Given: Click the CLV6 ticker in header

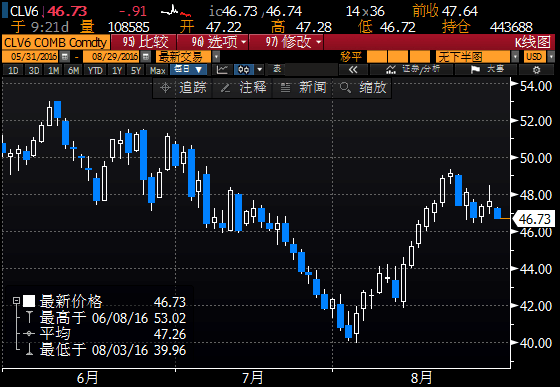Looking at the screenshot, I should tap(24, 11).
